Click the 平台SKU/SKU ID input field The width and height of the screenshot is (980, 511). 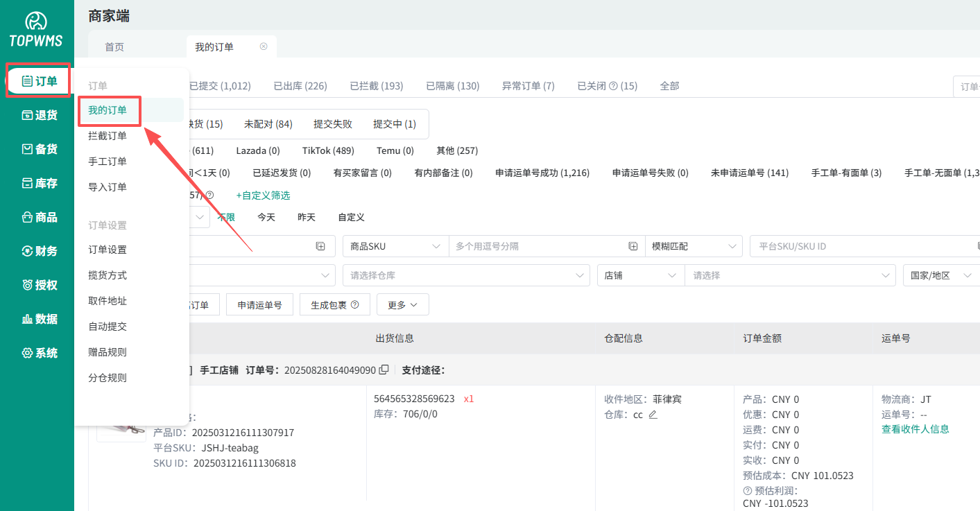point(860,246)
